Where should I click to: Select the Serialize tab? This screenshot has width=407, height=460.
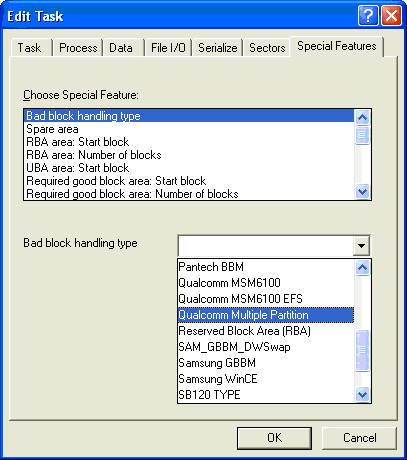(x=217, y=48)
